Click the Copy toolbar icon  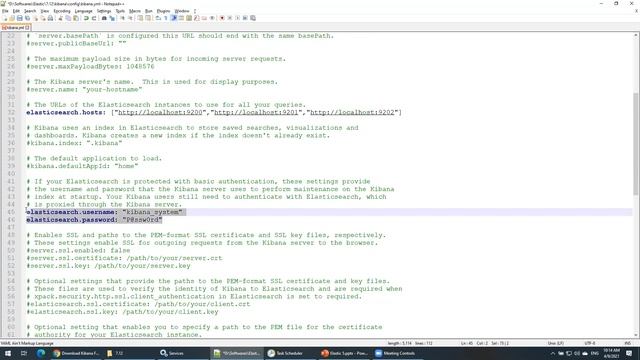click(x=68, y=18)
